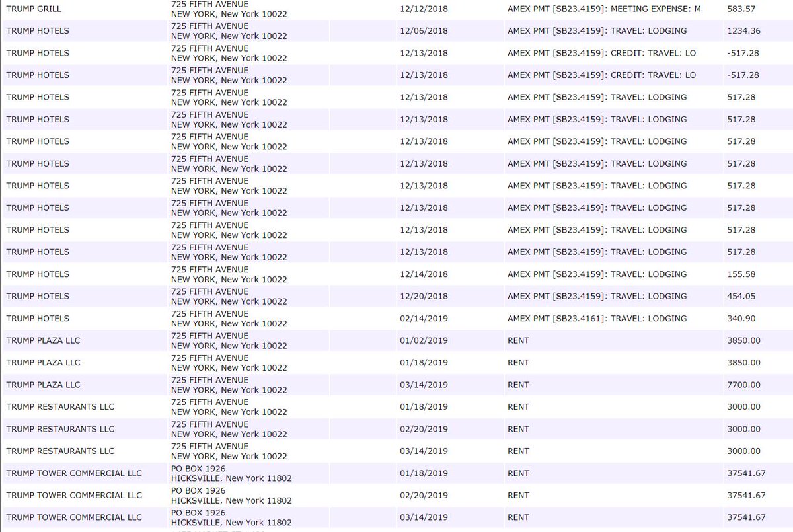The image size is (793, 532).
Task: Select the 1234.36 amount
Action: pos(744,31)
